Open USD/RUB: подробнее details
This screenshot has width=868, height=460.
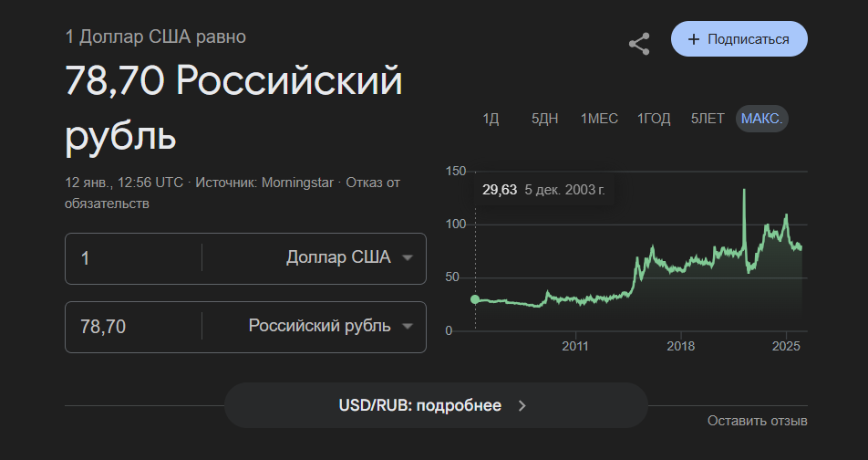pyautogui.click(x=435, y=406)
